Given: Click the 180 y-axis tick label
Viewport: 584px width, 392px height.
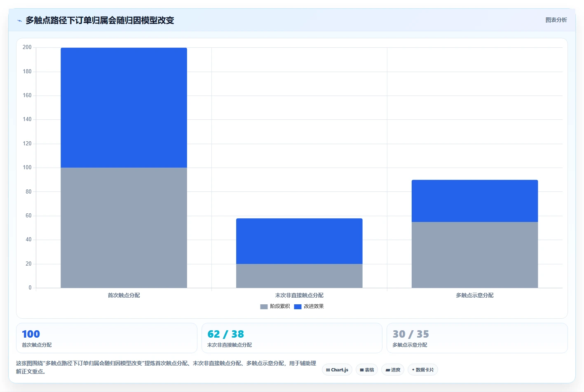Looking at the screenshot, I should [27, 72].
